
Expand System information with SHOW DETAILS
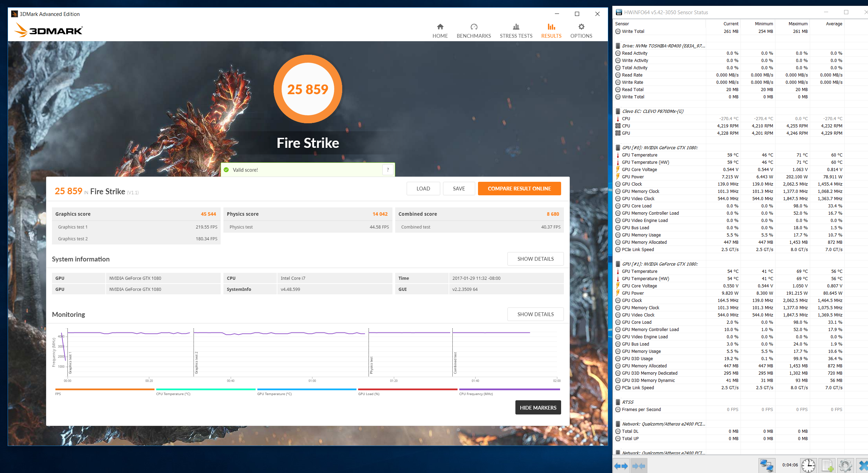(535, 259)
